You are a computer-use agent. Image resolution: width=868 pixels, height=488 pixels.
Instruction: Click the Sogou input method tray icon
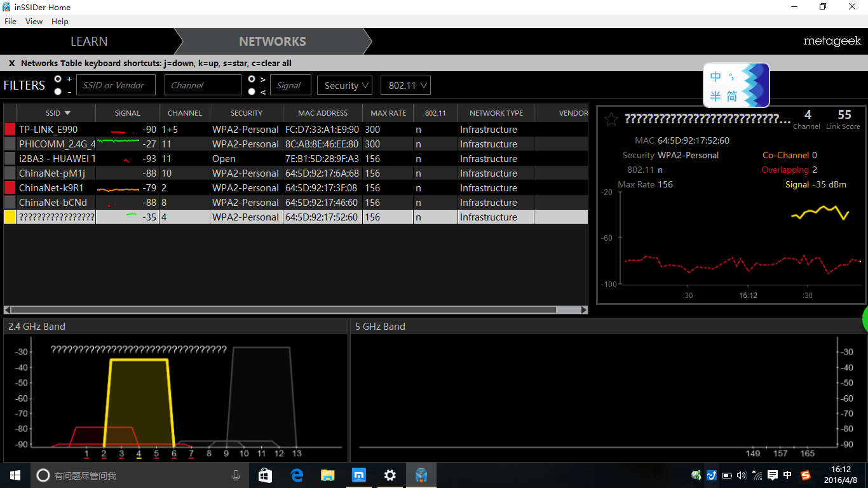[806, 475]
